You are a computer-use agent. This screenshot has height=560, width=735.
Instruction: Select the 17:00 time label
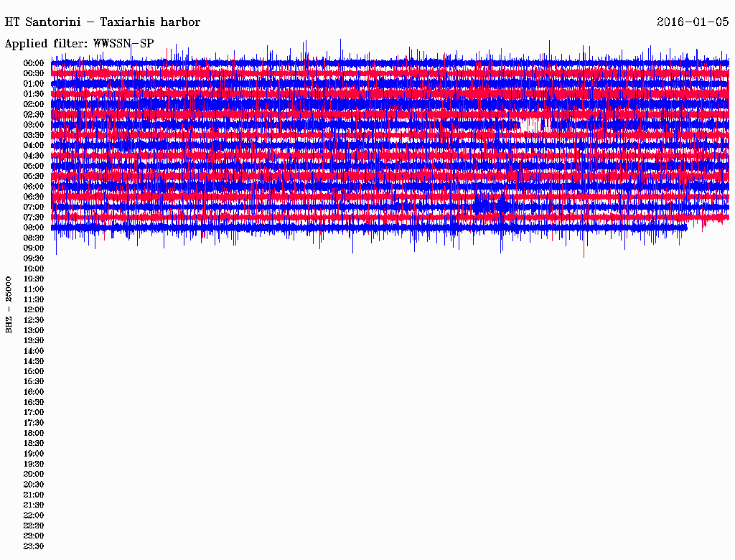point(34,413)
